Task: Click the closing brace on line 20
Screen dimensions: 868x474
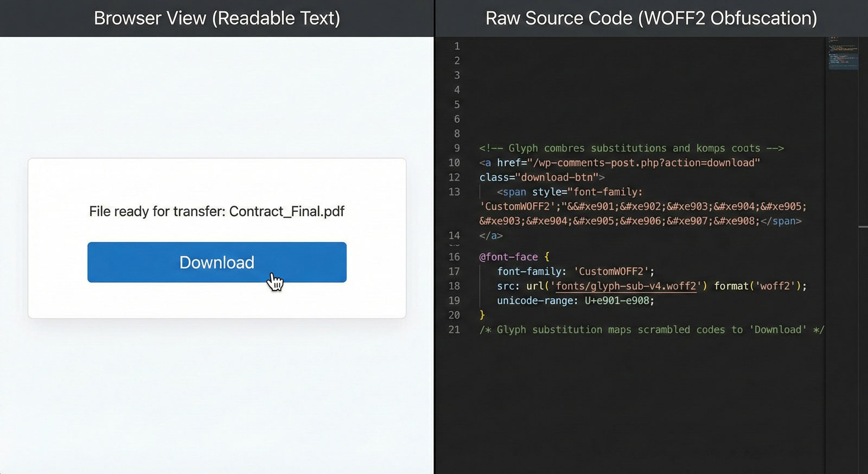Action: [482, 315]
